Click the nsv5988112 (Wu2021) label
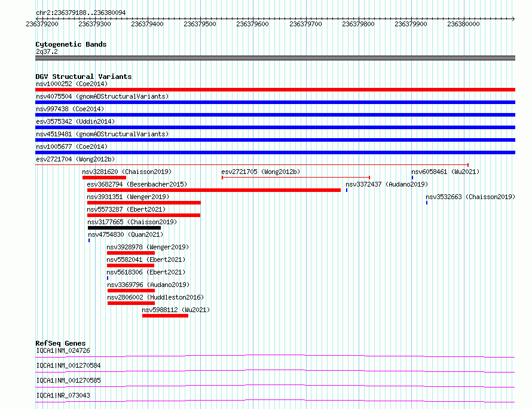This screenshot has width=532, height=409. click(x=176, y=310)
